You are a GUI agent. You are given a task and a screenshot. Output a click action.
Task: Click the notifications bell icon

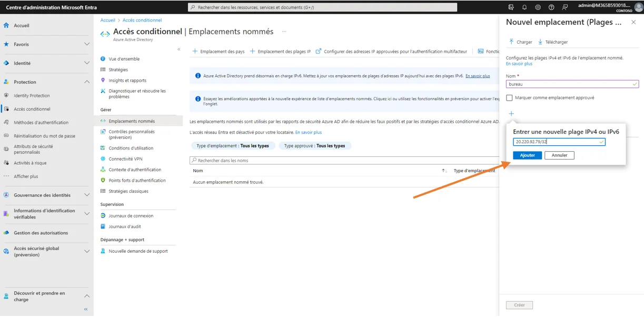point(524,7)
